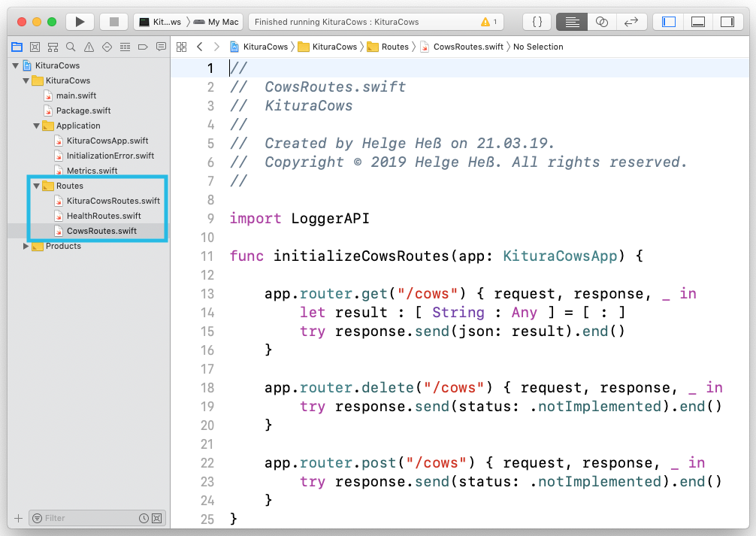This screenshot has width=756, height=536.
Task: Click No Selection in the jump bar
Action: coord(538,47)
